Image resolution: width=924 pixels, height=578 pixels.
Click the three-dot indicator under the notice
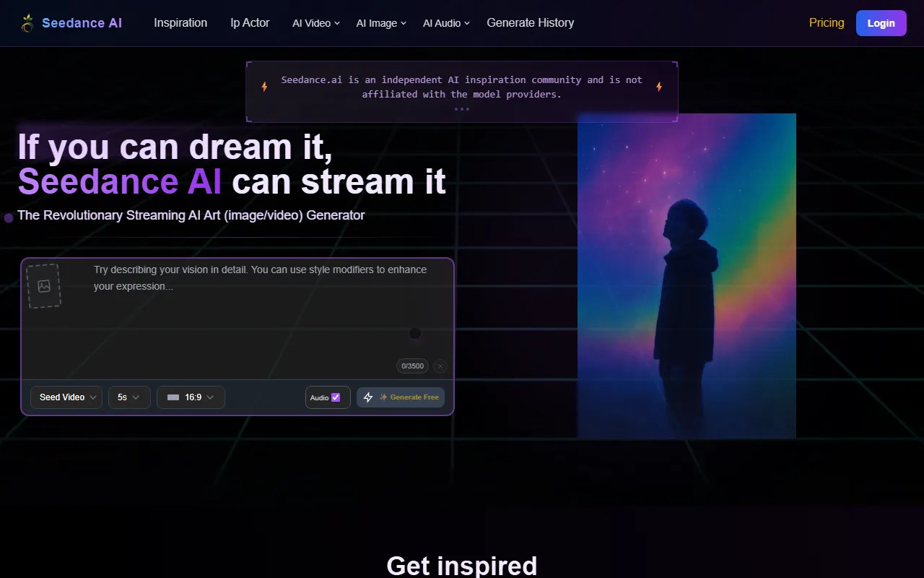click(x=462, y=109)
